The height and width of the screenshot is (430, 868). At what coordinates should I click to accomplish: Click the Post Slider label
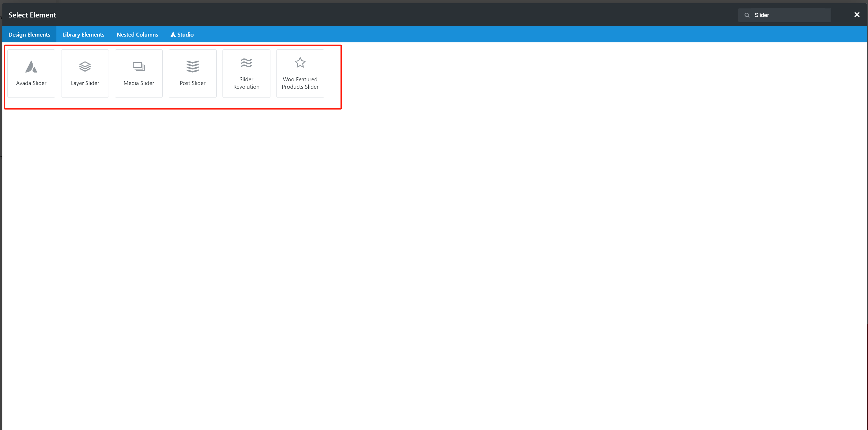click(x=192, y=83)
